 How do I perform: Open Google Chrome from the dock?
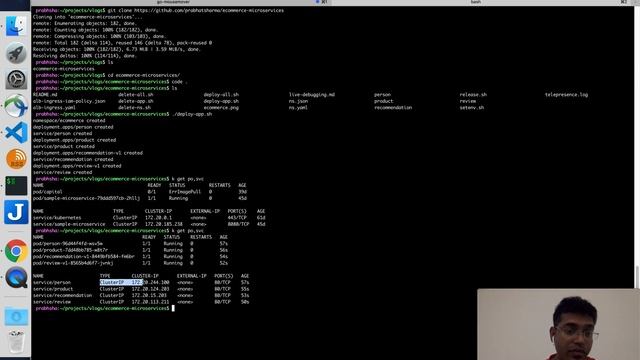[16, 251]
